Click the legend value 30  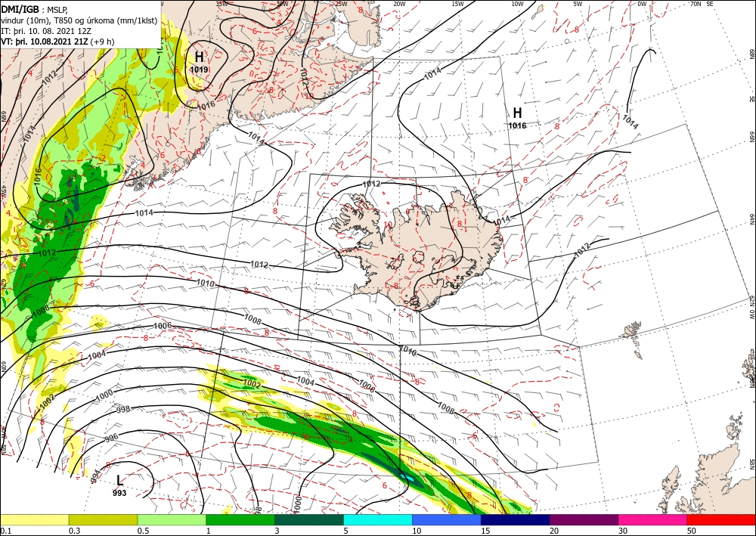click(623, 531)
